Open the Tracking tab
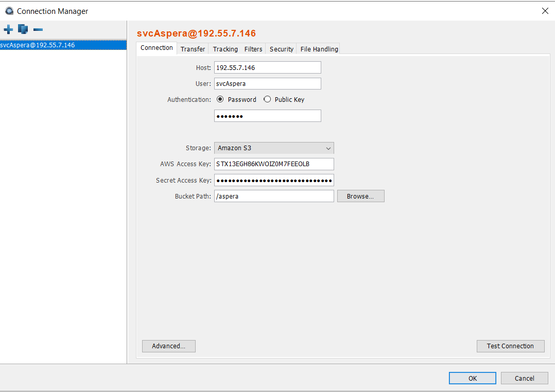The height and width of the screenshot is (392, 555). (226, 49)
